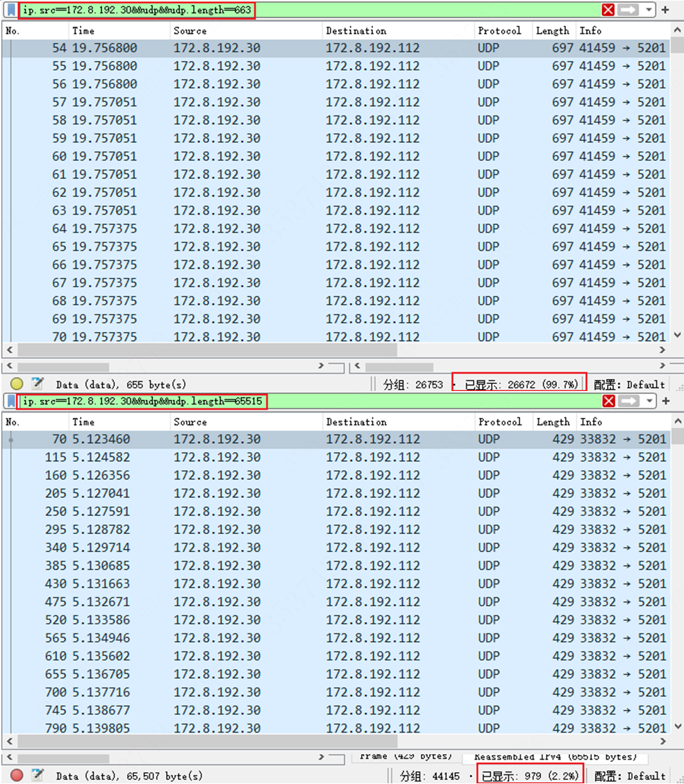
Task: Clear the top display filter with red X
Action: pos(609,10)
